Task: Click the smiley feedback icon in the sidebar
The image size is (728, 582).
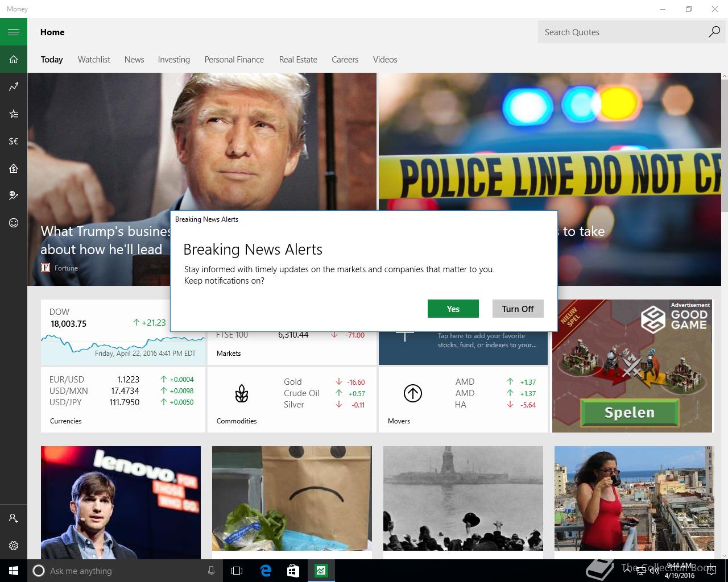Action: click(14, 223)
